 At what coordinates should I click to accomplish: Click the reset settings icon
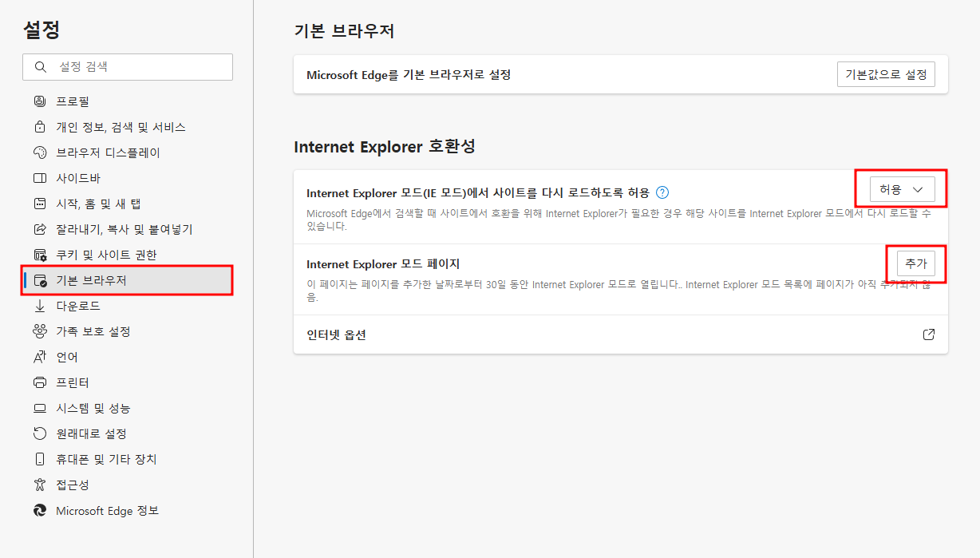[40, 433]
